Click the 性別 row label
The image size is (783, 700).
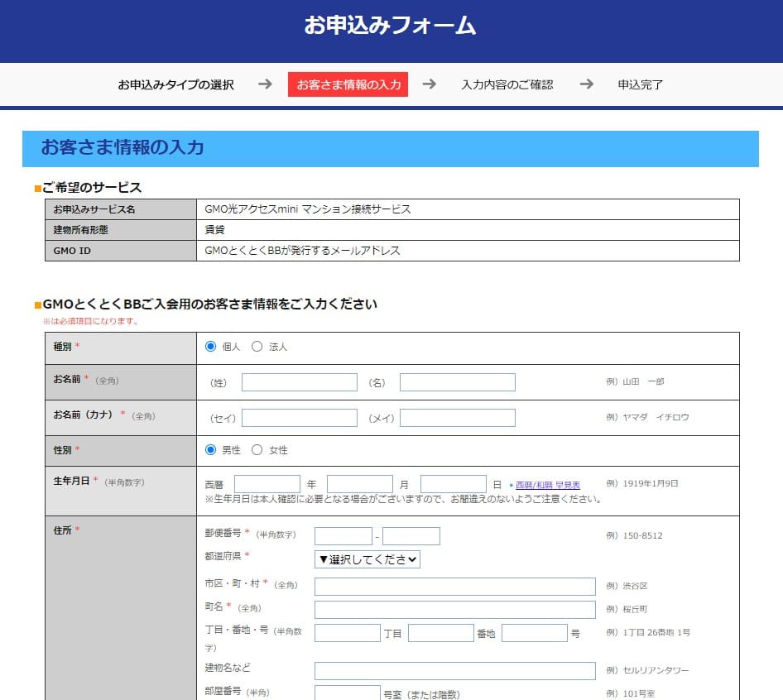pos(62,450)
